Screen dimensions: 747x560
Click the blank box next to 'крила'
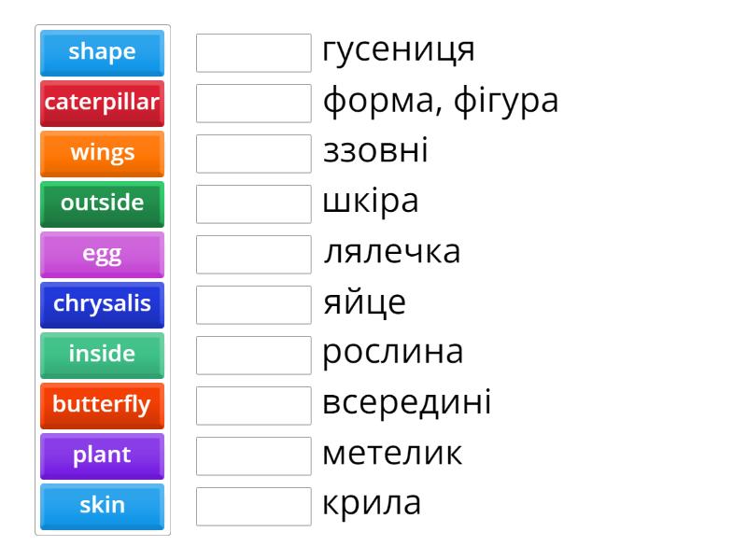pyautogui.click(x=254, y=507)
